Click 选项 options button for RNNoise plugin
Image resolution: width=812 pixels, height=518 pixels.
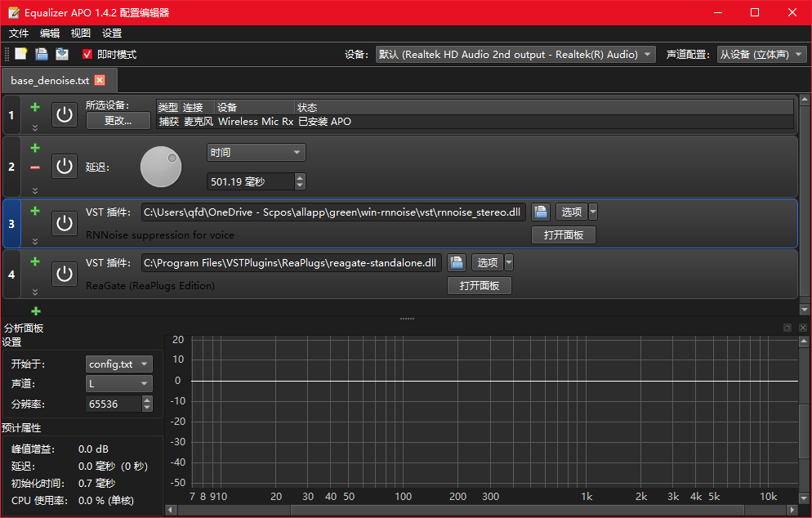pos(572,212)
